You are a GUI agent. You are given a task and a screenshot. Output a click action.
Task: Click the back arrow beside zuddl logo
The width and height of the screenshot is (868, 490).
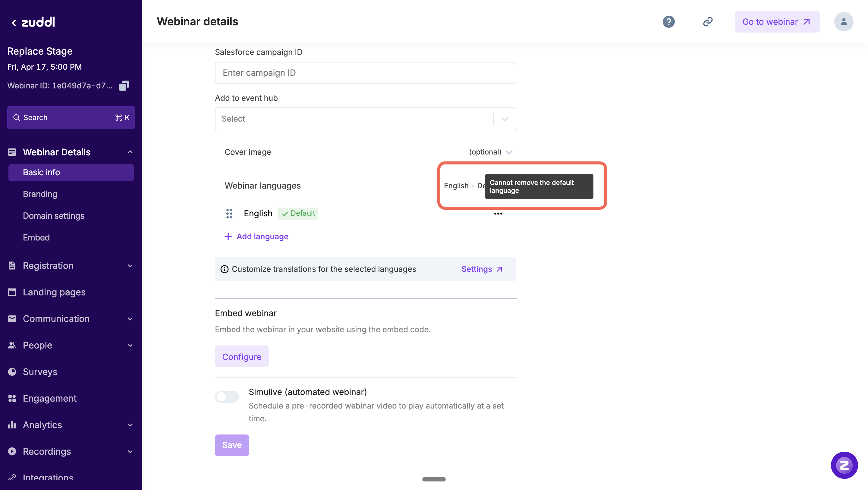coord(14,23)
